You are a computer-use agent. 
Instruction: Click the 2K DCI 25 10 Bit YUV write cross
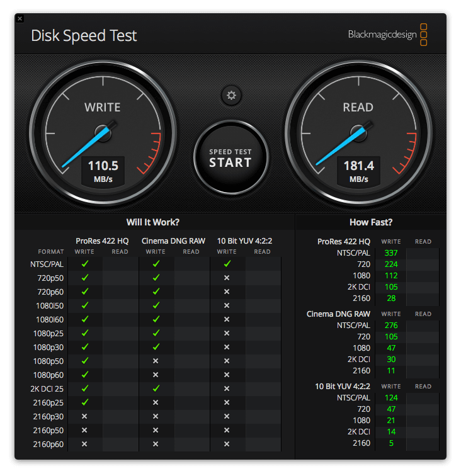227,388
